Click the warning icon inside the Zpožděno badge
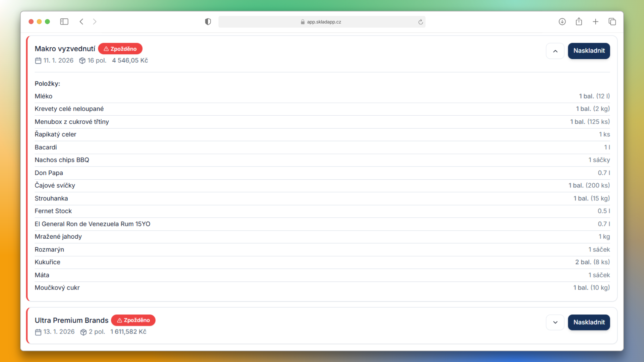 point(106,49)
